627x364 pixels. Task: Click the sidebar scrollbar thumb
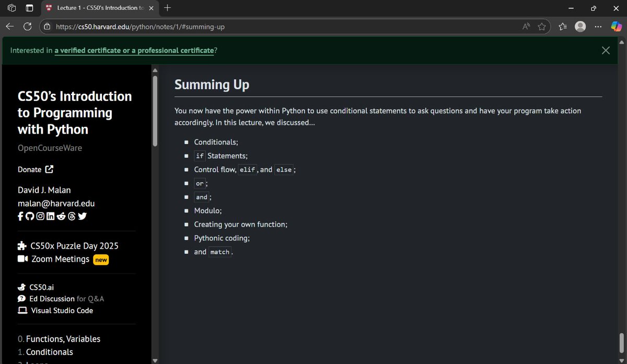(x=155, y=111)
